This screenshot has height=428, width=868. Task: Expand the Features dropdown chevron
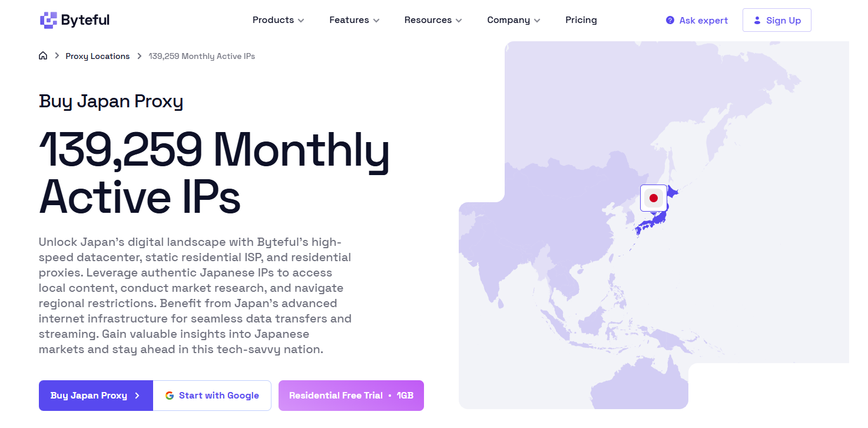pyautogui.click(x=376, y=21)
